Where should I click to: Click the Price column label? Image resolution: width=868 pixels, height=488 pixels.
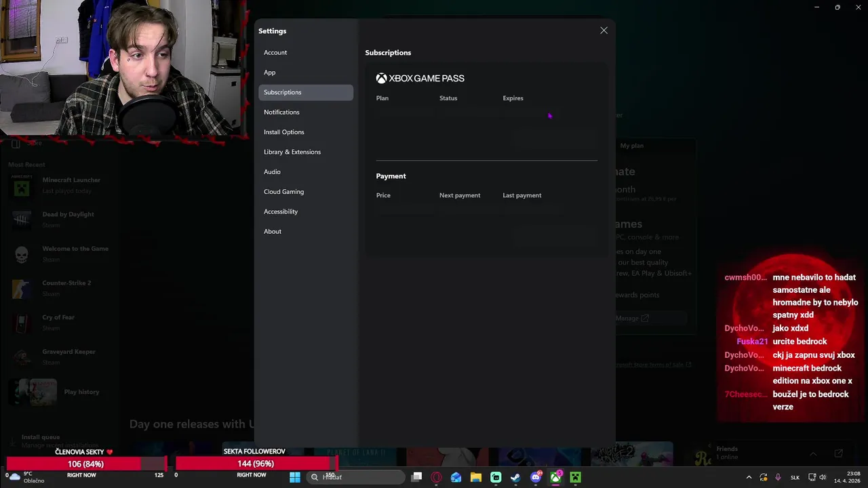pos(383,195)
